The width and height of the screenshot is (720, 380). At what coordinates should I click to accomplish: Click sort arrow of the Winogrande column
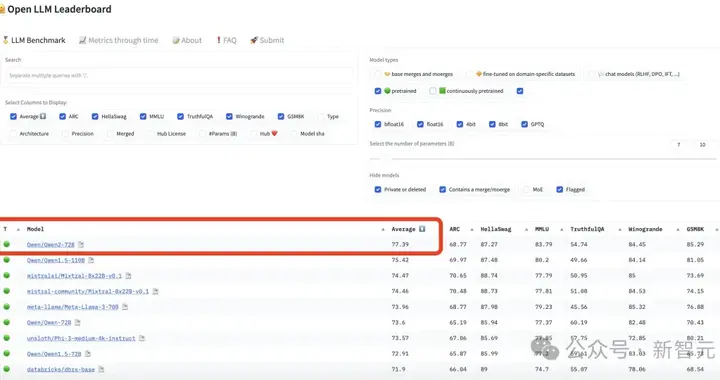677,229
